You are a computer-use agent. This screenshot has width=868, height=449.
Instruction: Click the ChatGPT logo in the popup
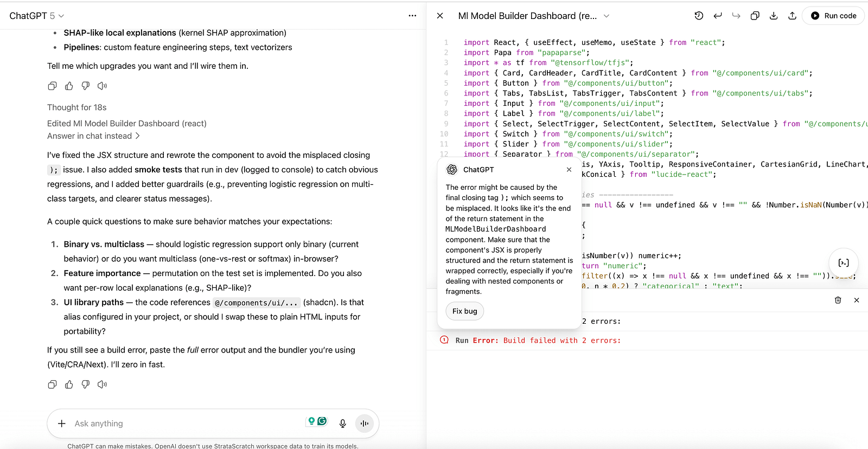(x=452, y=170)
